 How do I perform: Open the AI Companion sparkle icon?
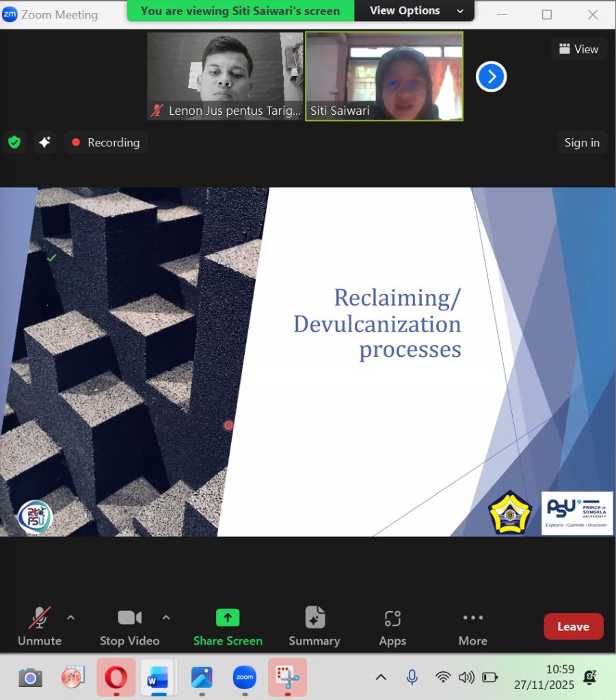coord(44,142)
